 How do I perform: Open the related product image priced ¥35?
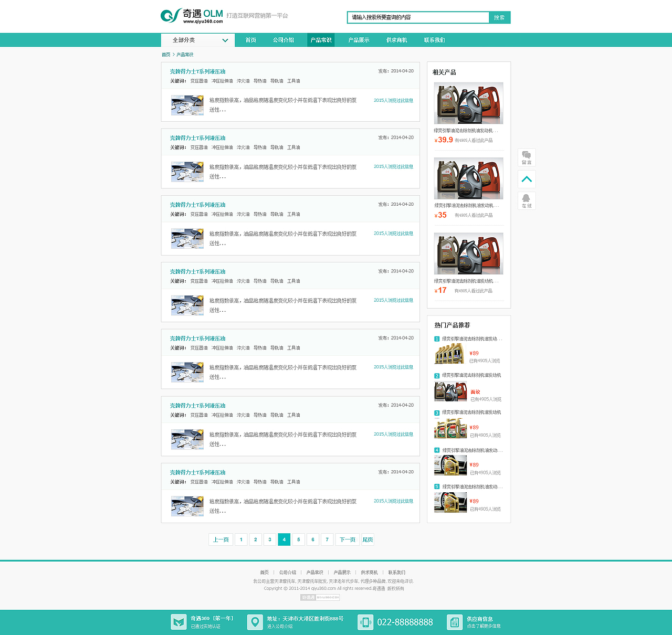click(x=468, y=178)
